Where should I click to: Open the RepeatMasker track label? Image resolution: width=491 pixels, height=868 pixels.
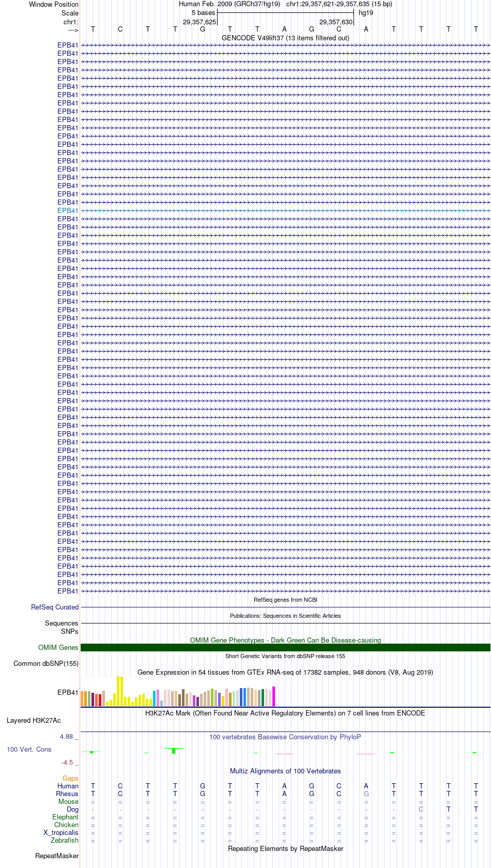(57, 856)
